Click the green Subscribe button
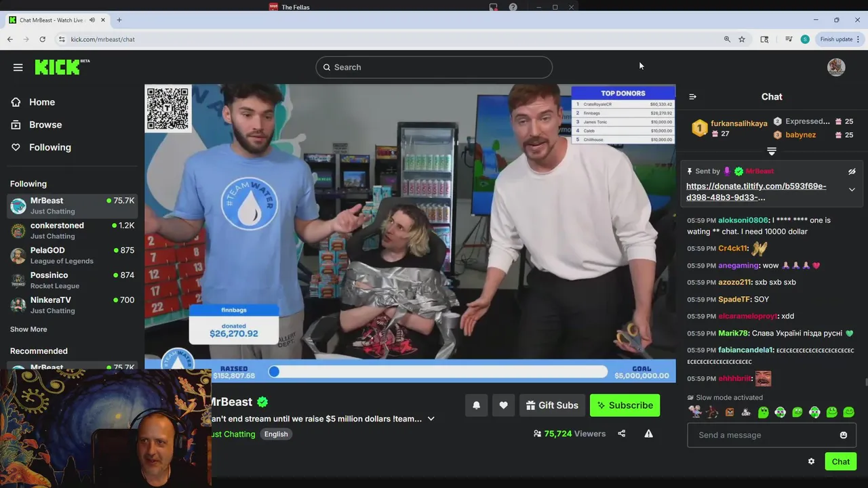Image resolution: width=868 pixels, height=488 pixels. pyautogui.click(x=625, y=405)
